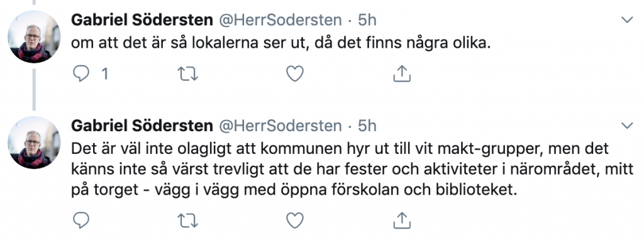Viewport: 644px width, 243px height.
Task: Open the second tweet's 5h timestamp
Action: click(367, 126)
